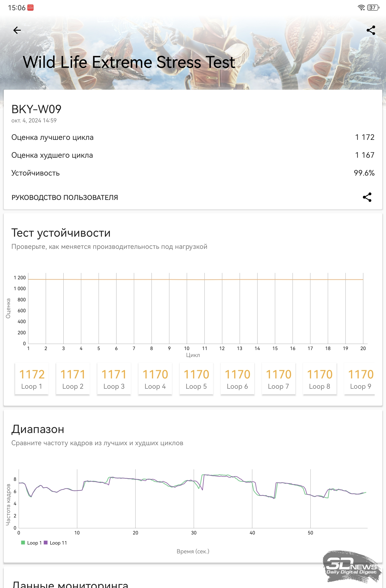Toggle the green Loop 1 legend swatch
The image size is (386, 588).
tap(23, 543)
